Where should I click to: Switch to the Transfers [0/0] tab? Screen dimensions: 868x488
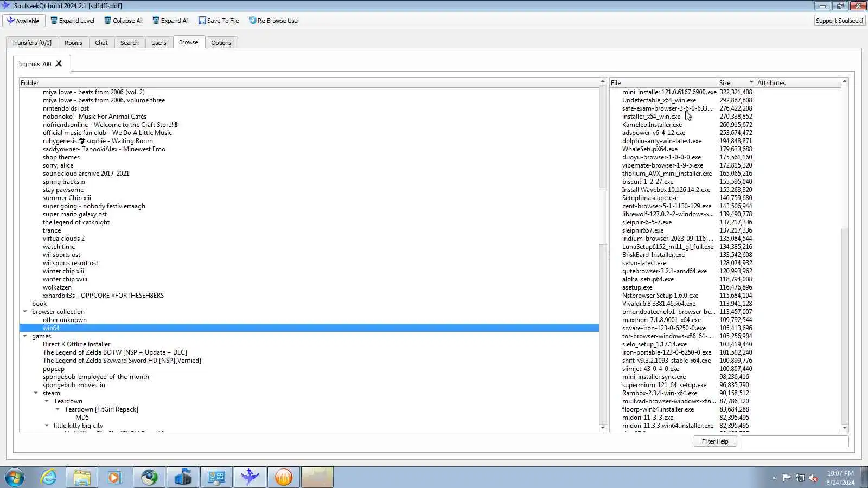pos(31,43)
